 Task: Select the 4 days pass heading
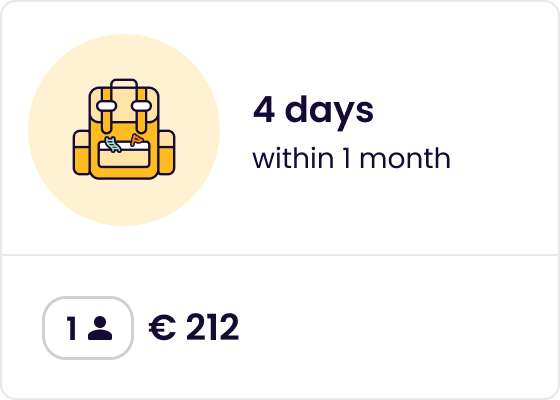(x=313, y=111)
